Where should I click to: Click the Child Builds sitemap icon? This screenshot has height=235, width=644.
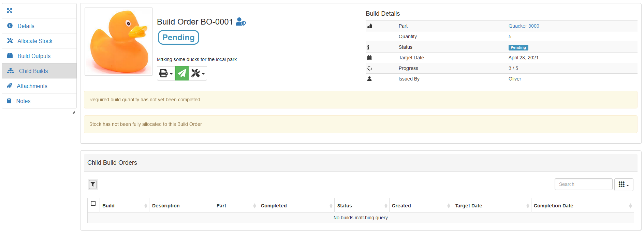(x=11, y=71)
